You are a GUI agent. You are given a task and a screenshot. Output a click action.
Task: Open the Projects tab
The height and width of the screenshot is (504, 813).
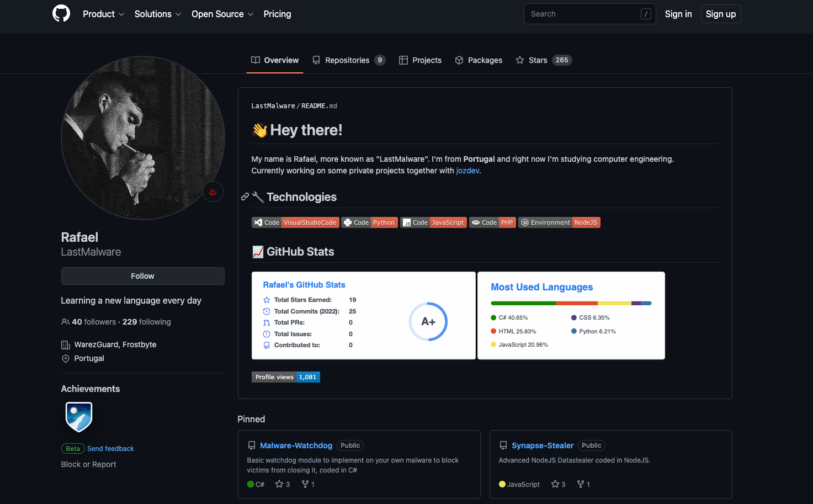click(x=420, y=60)
